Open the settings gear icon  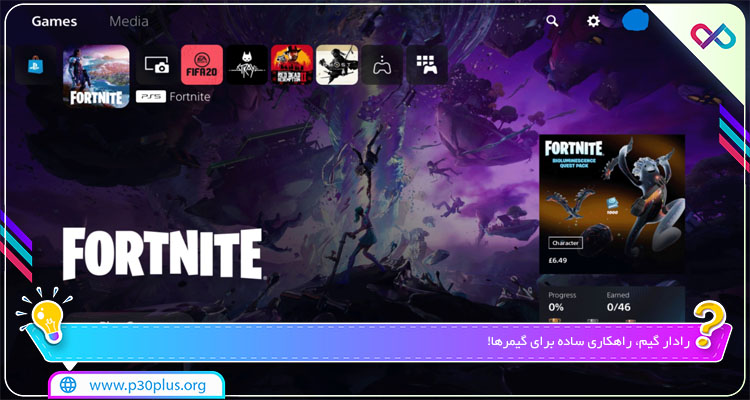coord(593,21)
